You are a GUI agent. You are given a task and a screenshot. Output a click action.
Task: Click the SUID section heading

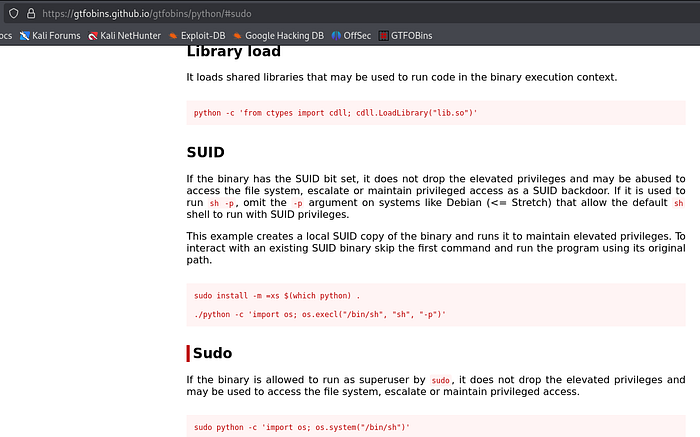pos(205,152)
